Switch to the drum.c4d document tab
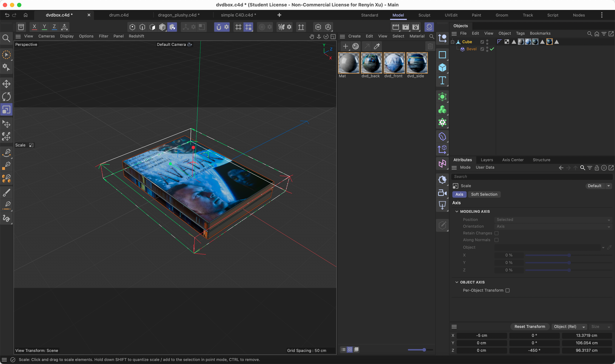 coord(119,15)
